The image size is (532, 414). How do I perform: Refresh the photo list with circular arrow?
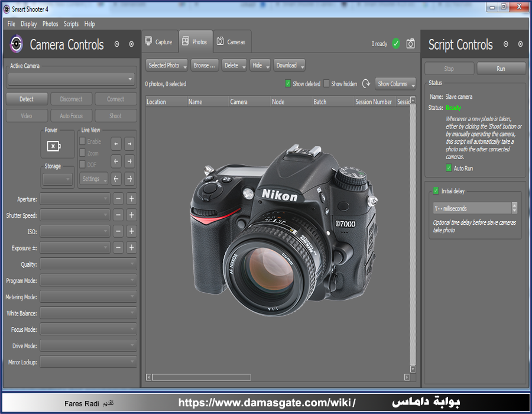pyautogui.click(x=366, y=83)
